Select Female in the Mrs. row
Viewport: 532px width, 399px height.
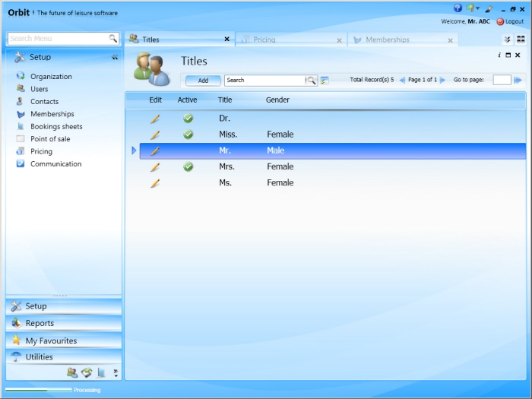click(x=280, y=166)
